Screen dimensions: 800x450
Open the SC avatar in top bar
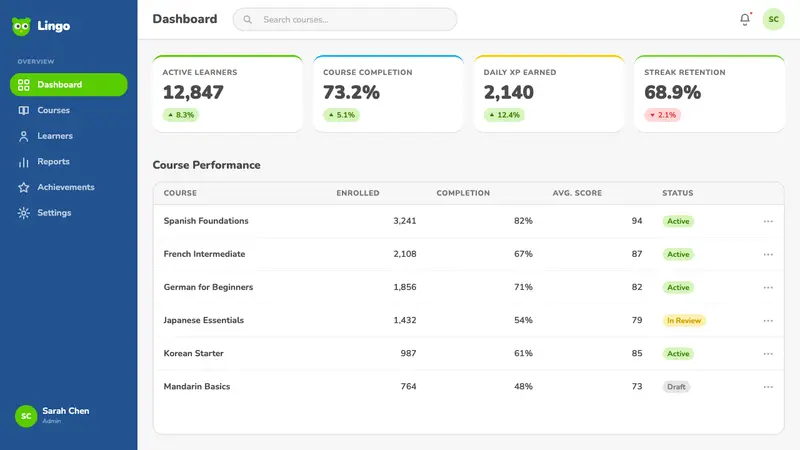click(x=773, y=19)
